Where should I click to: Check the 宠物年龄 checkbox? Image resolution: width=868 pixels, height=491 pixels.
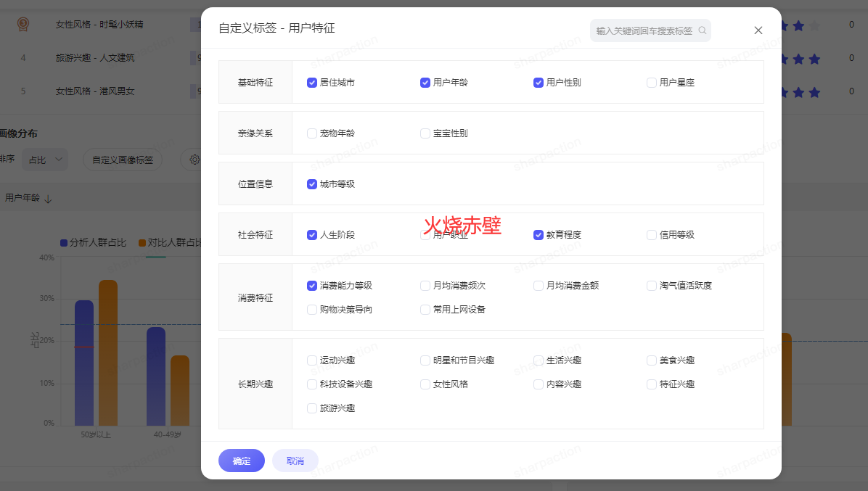click(311, 133)
